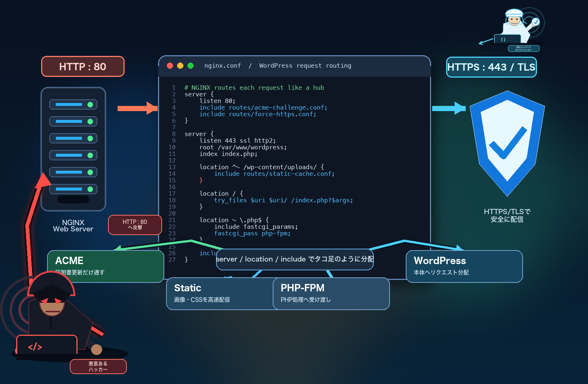Image resolution: width=588 pixels, height=384 pixels.
Task: Click line number 8 in the gutter
Action: pos(174,134)
